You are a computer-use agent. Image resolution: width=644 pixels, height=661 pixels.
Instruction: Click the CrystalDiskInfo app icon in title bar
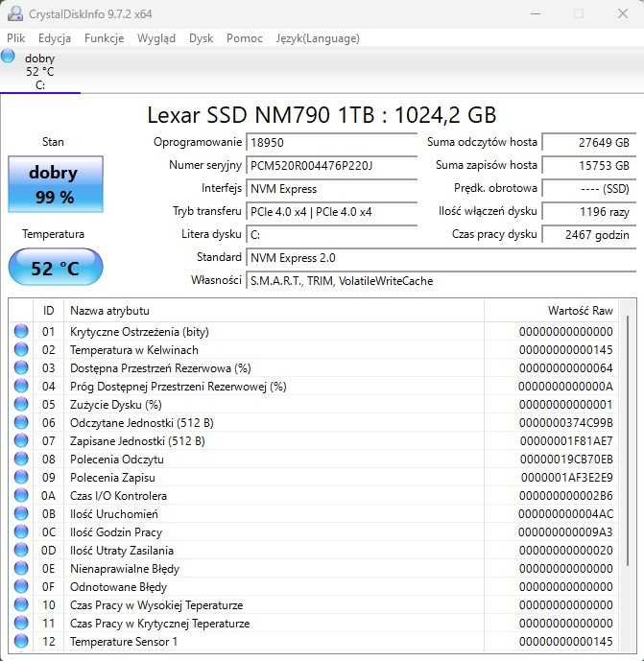click(x=15, y=13)
